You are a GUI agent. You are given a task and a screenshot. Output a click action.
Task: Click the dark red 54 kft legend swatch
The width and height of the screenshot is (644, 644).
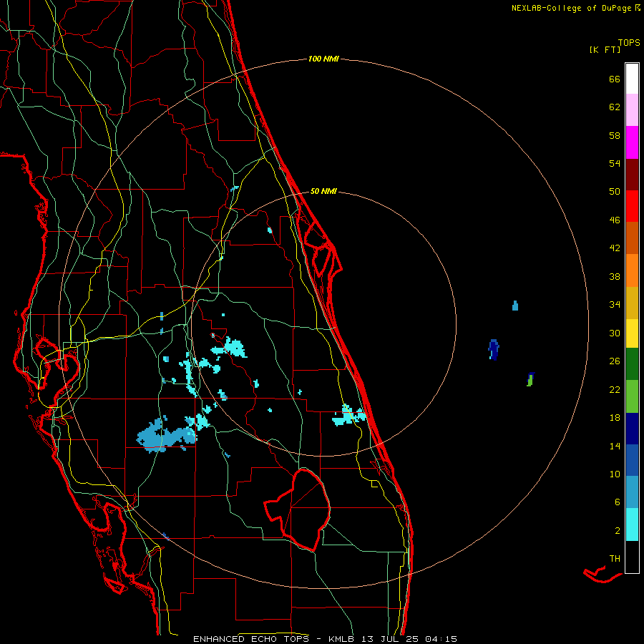click(x=632, y=174)
